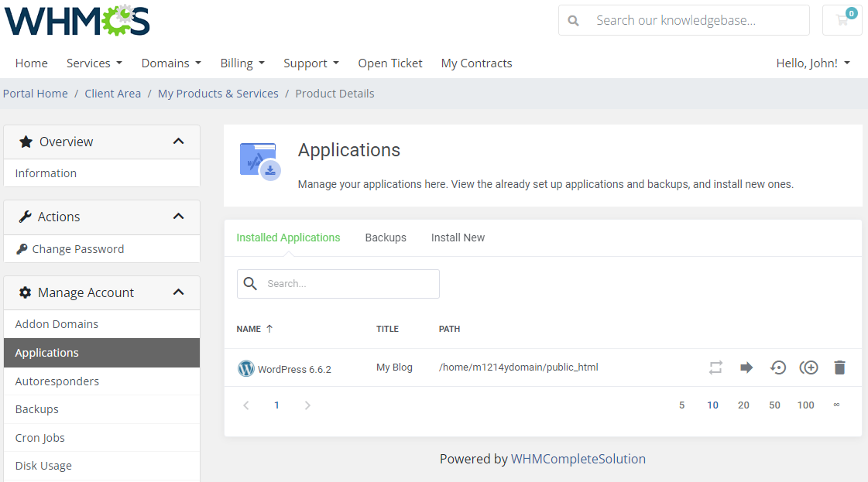Click the WordPress right arrow icon
The height and width of the screenshot is (482, 868).
tap(746, 367)
